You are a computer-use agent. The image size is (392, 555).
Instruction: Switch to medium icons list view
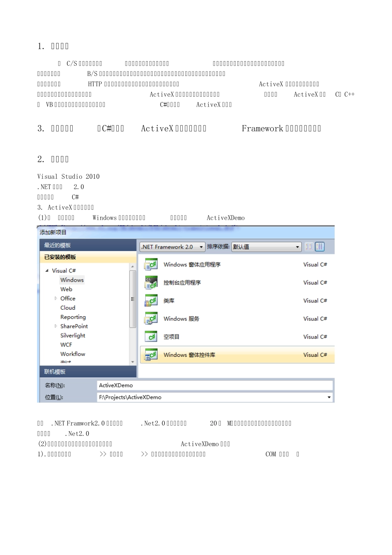coord(320,247)
